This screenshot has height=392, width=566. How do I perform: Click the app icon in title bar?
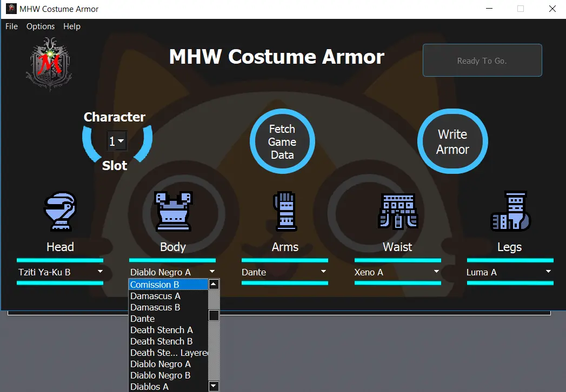tap(10, 9)
